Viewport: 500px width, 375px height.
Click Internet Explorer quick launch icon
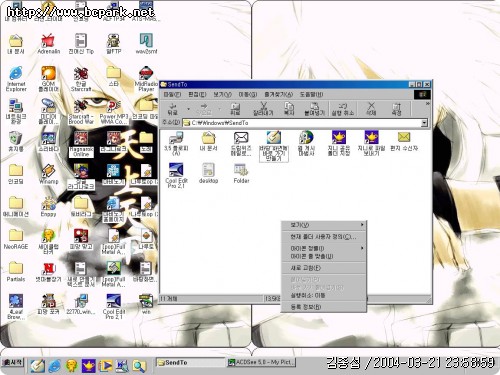(54, 366)
